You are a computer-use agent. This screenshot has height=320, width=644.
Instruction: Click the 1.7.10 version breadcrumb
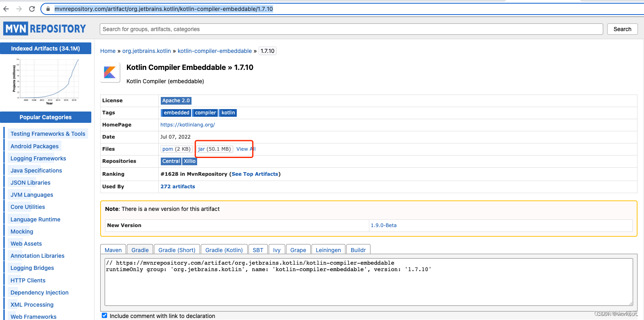(267, 51)
